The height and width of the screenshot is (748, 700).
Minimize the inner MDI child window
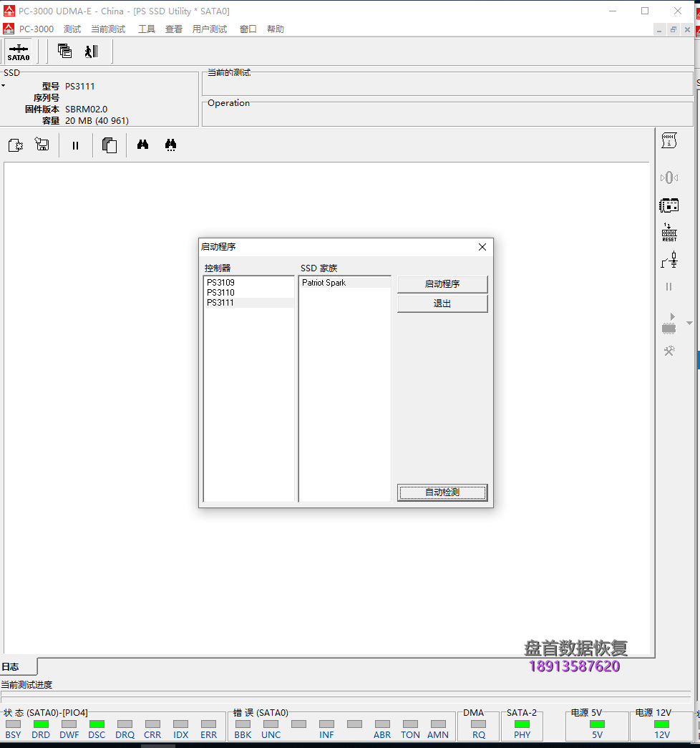pyautogui.click(x=659, y=30)
